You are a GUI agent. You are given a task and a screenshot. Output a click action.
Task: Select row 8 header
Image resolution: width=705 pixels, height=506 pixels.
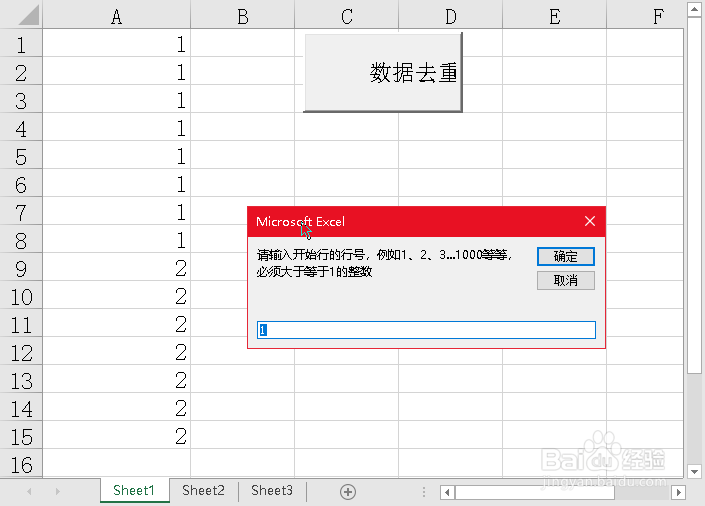pos(21,240)
